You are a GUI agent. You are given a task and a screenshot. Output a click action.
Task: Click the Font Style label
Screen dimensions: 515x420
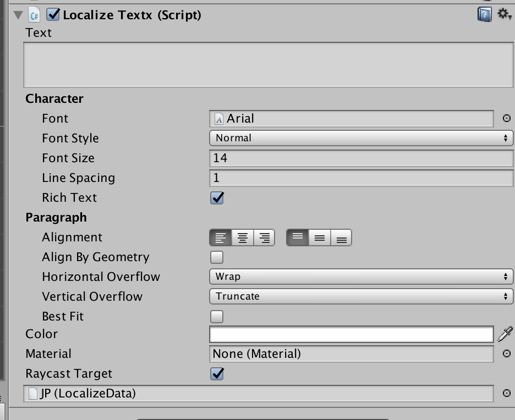[x=70, y=139]
